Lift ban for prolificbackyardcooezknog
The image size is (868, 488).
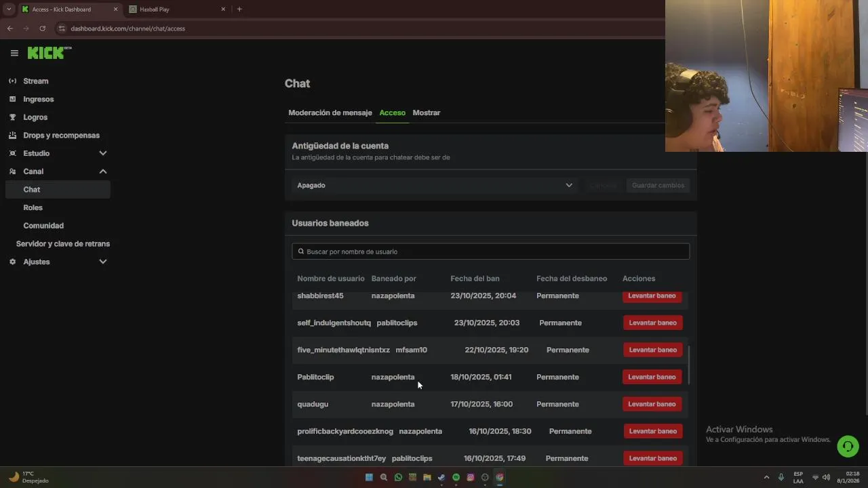point(652,431)
